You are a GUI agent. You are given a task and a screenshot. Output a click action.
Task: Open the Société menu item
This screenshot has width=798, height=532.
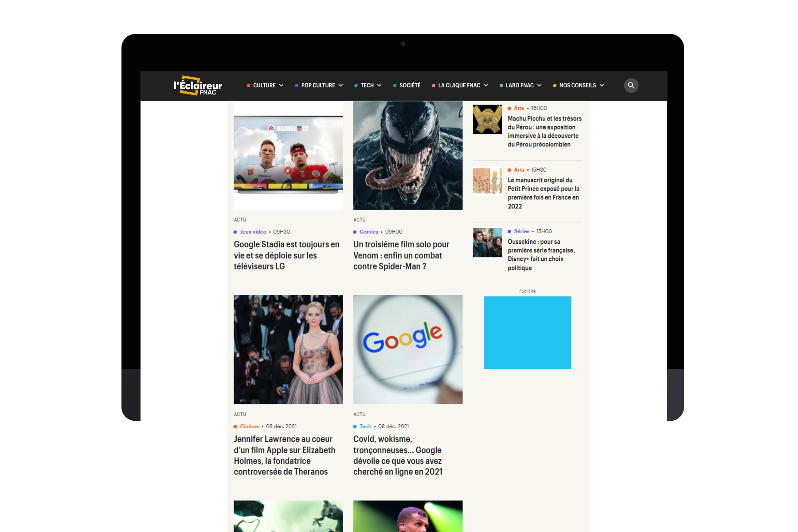coord(409,86)
